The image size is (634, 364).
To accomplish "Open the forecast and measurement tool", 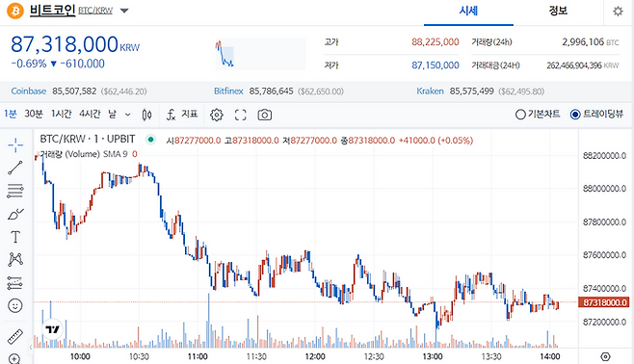I will 15,283.
